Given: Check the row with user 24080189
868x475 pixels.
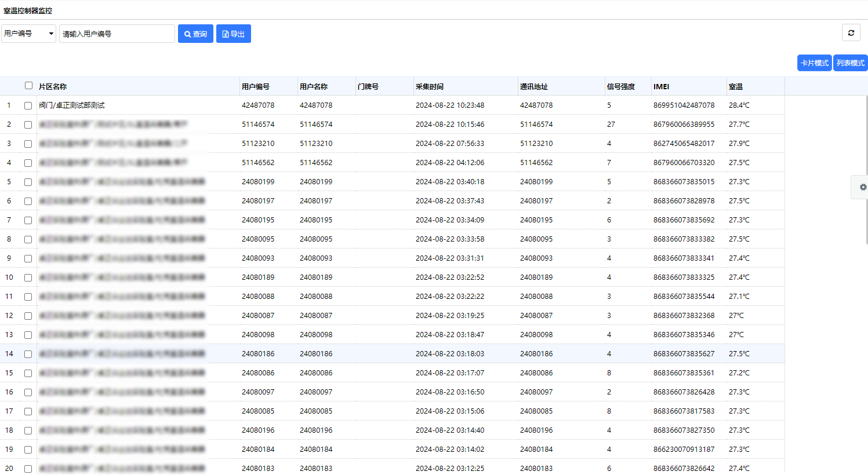Looking at the screenshot, I should point(28,277).
